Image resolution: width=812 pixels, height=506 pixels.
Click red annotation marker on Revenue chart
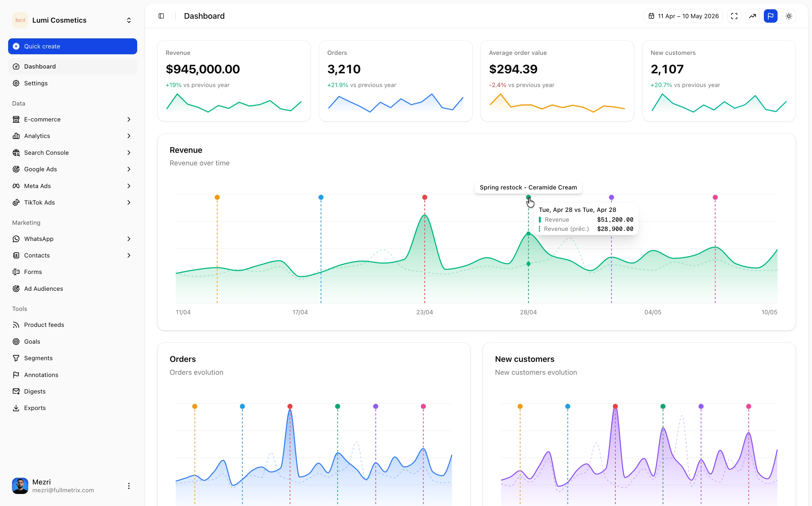click(x=425, y=198)
